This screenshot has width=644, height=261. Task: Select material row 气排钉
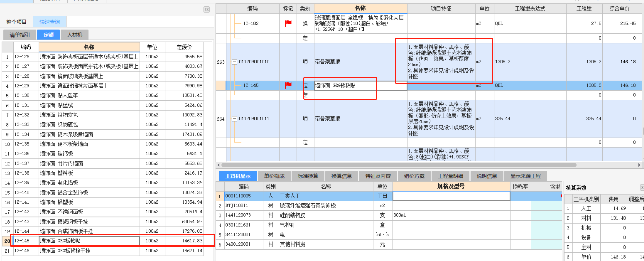tap(388, 225)
